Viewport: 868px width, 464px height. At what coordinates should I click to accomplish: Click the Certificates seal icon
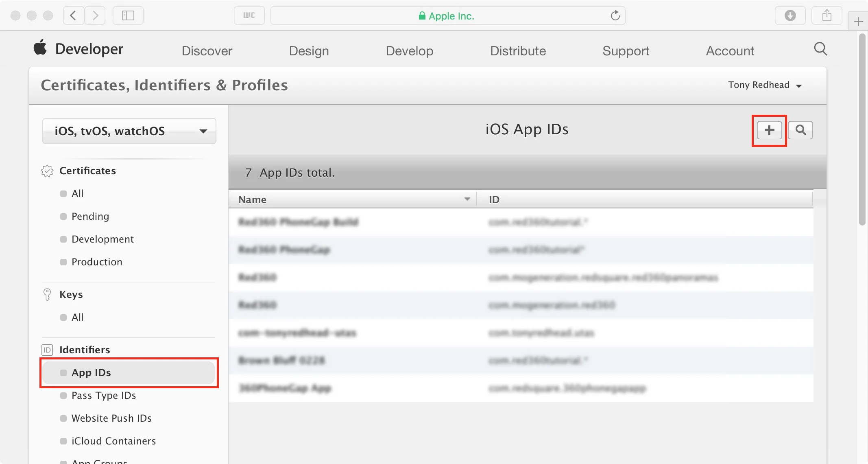[x=47, y=171]
